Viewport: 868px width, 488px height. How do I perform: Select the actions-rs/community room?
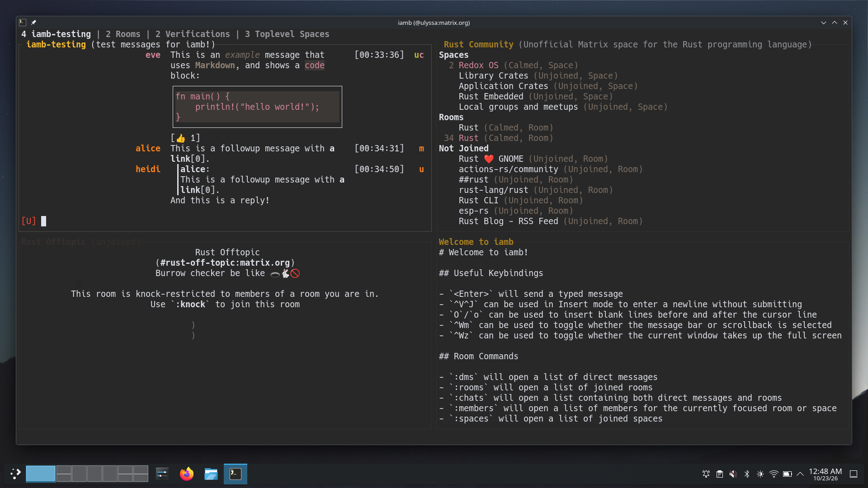click(x=509, y=169)
